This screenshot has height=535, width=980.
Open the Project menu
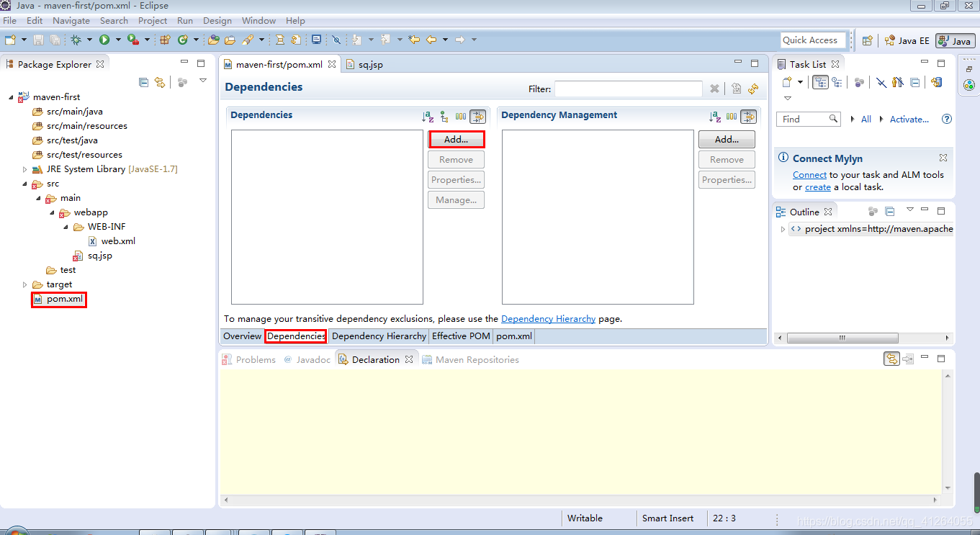coord(153,21)
